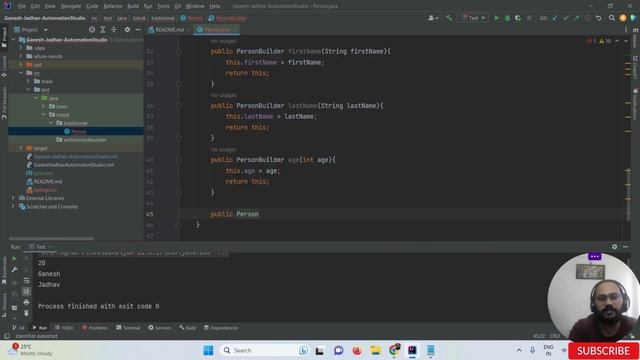Collapse the src folder

click(x=21, y=73)
